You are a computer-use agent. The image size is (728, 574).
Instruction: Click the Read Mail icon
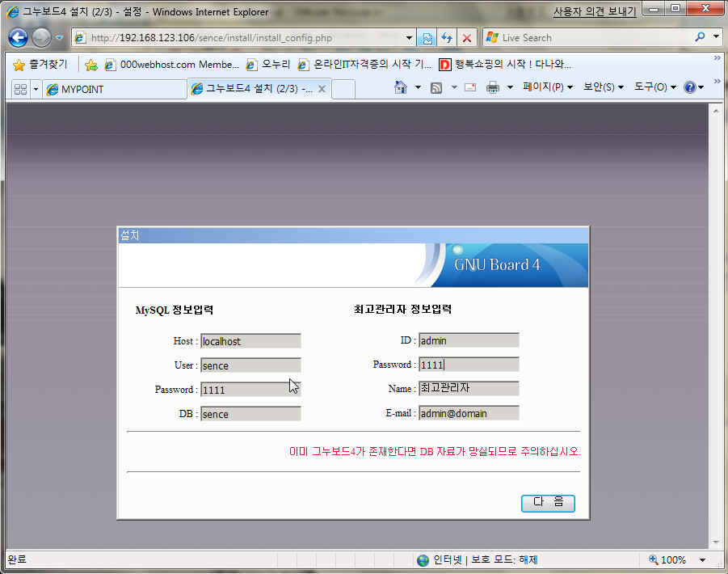(470, 87)
